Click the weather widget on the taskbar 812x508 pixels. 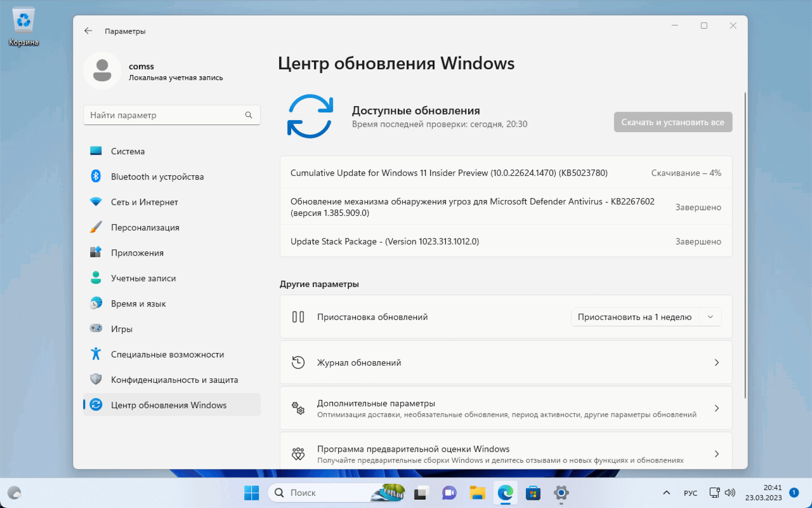click(x=13, y=493)
